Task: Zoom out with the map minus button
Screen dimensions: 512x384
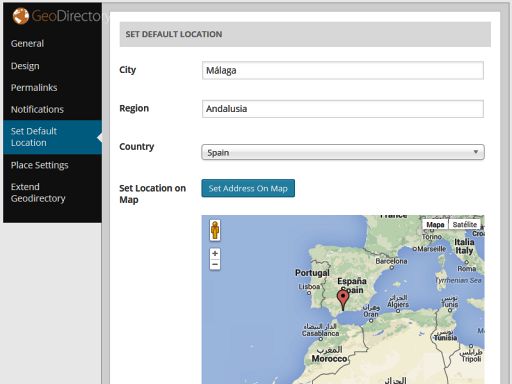Action: coord(215,264)
